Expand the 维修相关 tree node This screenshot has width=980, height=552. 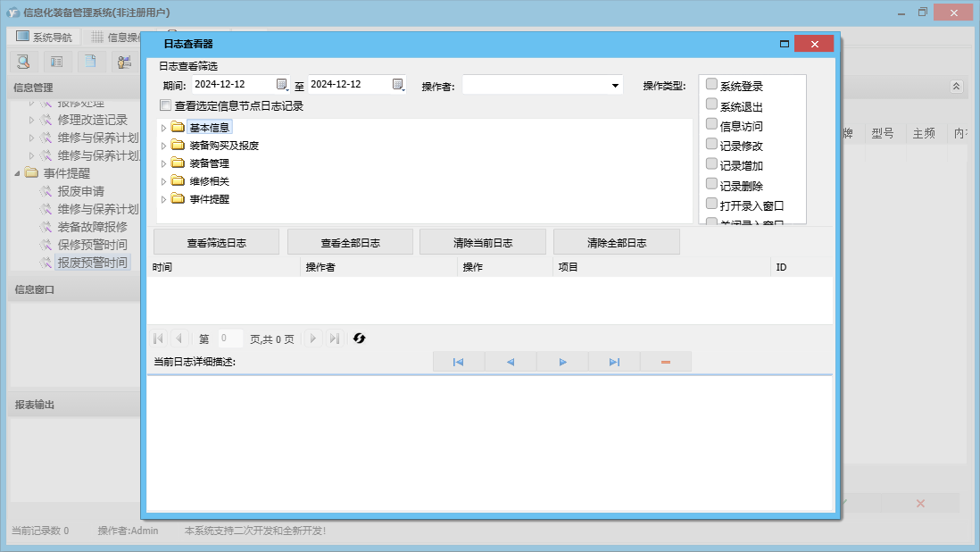pos(163,181)
